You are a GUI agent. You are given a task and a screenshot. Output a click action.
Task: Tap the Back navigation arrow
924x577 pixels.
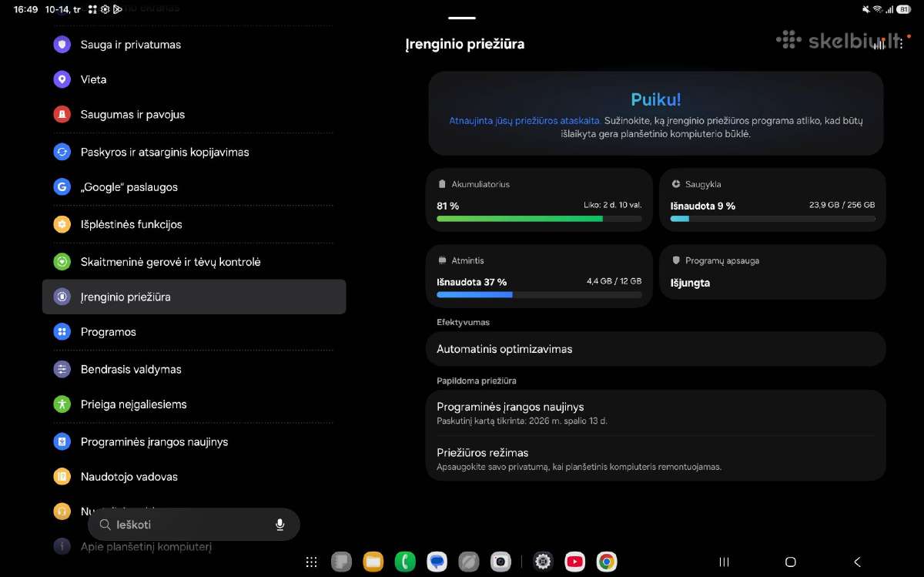pos(857,562)
